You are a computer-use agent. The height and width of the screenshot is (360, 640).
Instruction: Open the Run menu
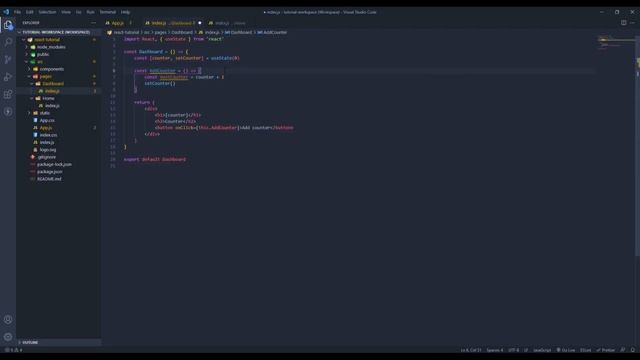(x=91, y=12)
